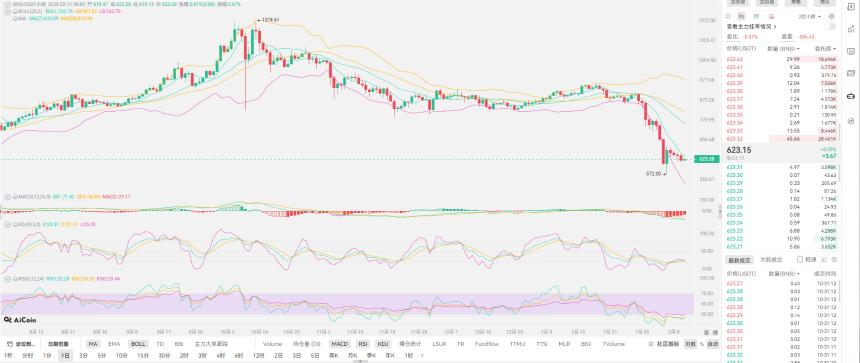The image size is (860, 363).
Task: Select the red sell-orders layout icon
Action: pyautogui.click(x=771, y=16)
